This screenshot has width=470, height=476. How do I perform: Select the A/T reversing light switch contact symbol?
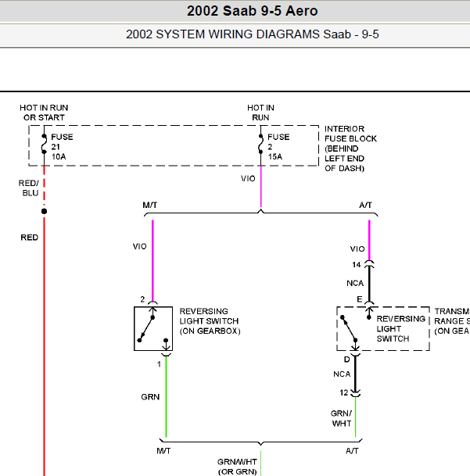[x=356, y=331]
